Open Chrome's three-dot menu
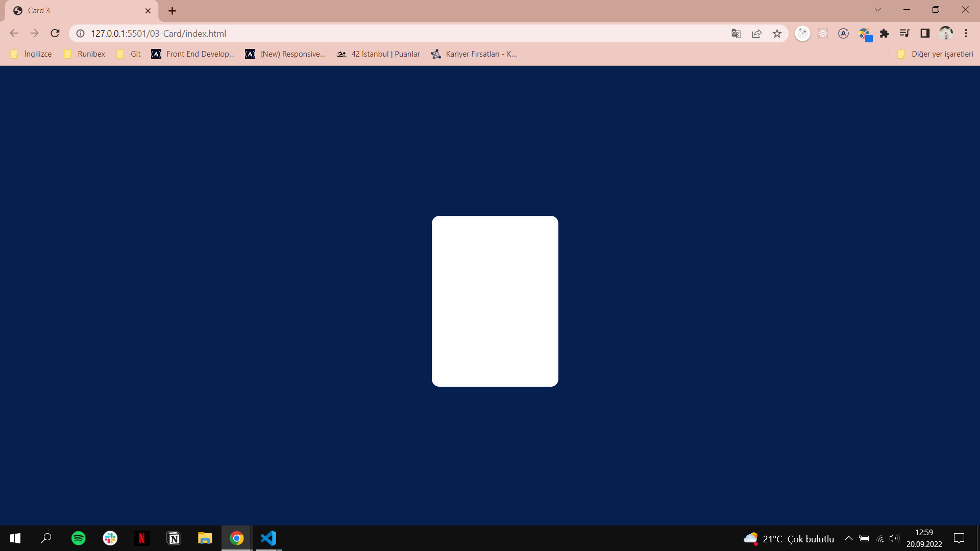 [x=966, y=33]
